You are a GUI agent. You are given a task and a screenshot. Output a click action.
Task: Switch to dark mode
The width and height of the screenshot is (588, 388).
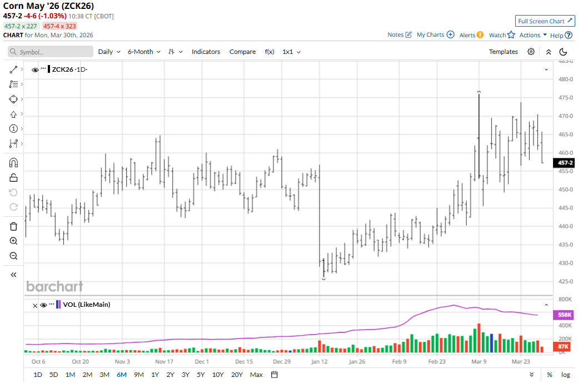click(563, 52)
